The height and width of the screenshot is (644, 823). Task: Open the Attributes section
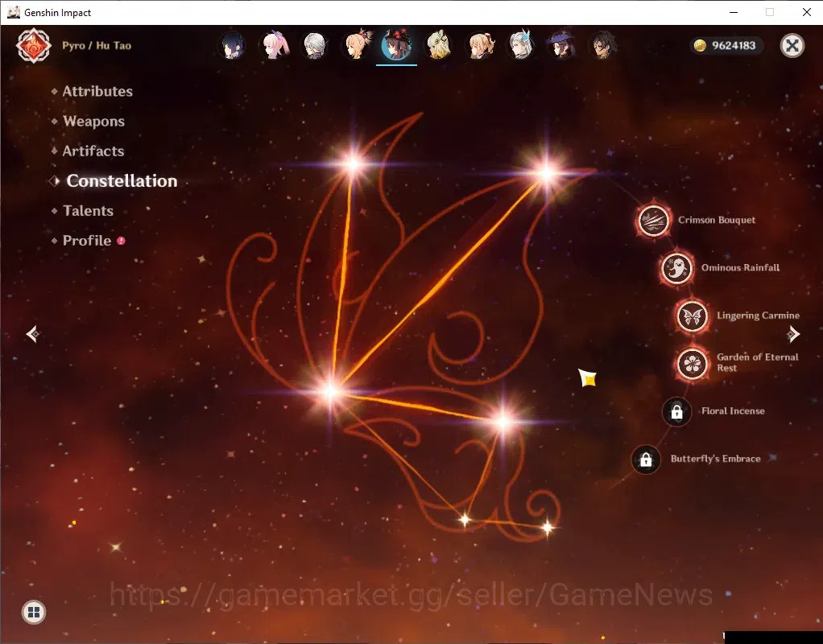click(x=97, y=91)
